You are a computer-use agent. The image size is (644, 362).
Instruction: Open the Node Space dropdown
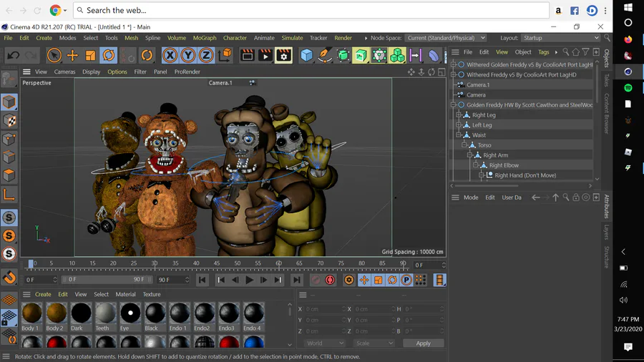446,38
